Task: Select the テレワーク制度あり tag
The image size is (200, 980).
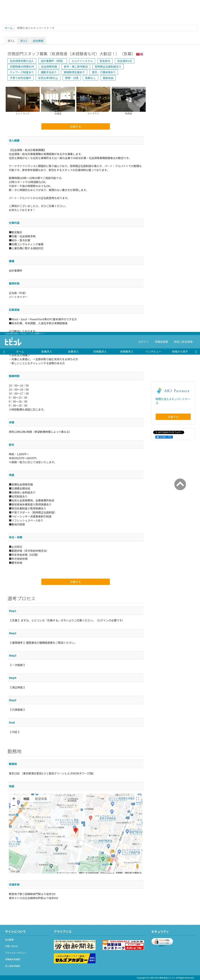Action: pos(22,72)
